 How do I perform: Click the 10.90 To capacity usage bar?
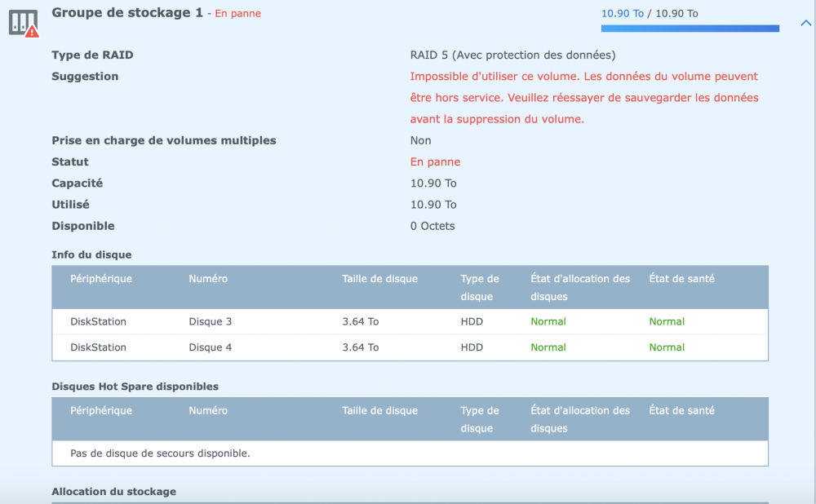click(x=690, y=29)
